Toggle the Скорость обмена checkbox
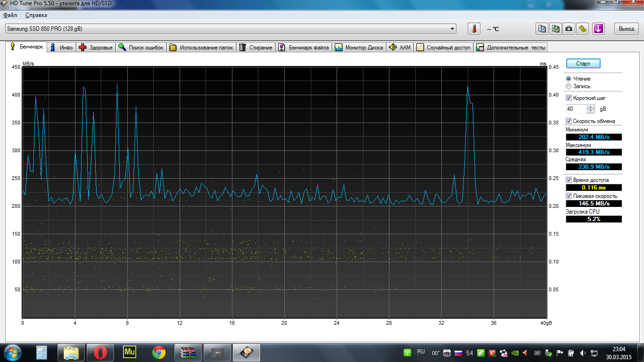 pyautogui.click(x=569, y=121)
